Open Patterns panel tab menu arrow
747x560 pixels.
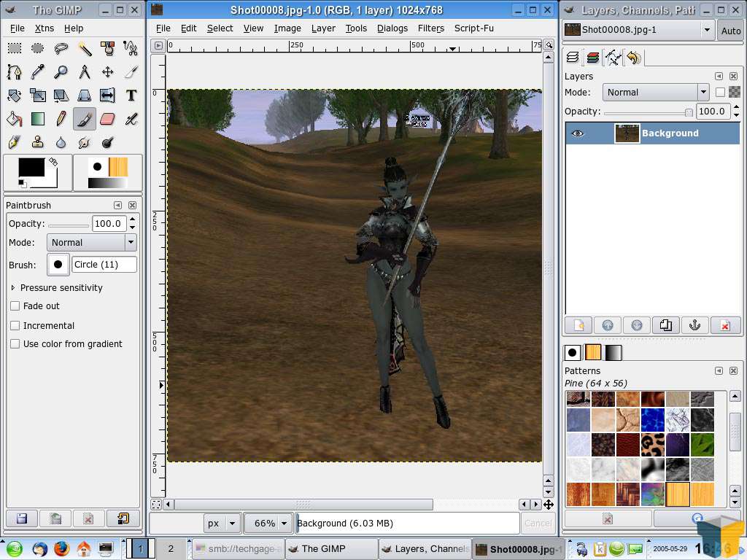(x=719, y=370)
